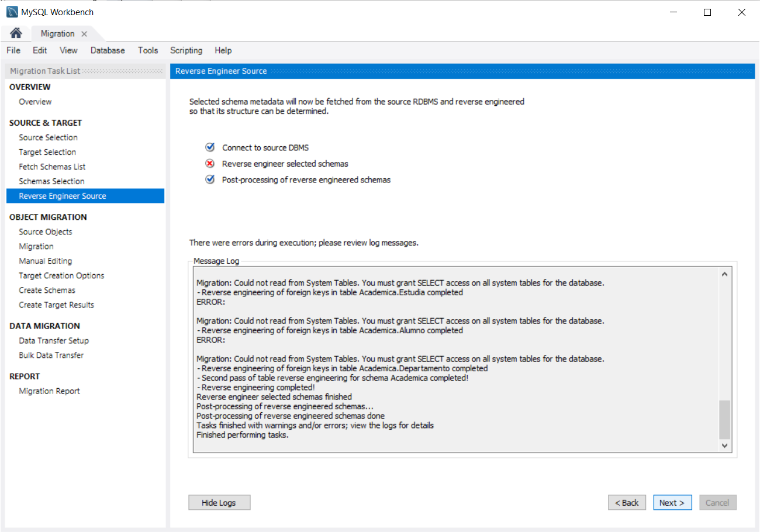Select Reverse Engineer Source step
Viewport: 760px width, 532px height.
point(85,196)
